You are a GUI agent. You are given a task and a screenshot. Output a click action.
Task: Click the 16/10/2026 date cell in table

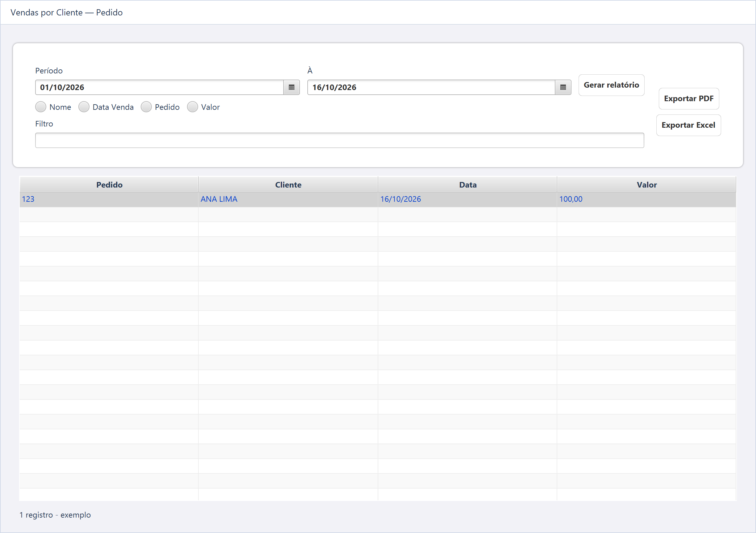click(467, 199)
